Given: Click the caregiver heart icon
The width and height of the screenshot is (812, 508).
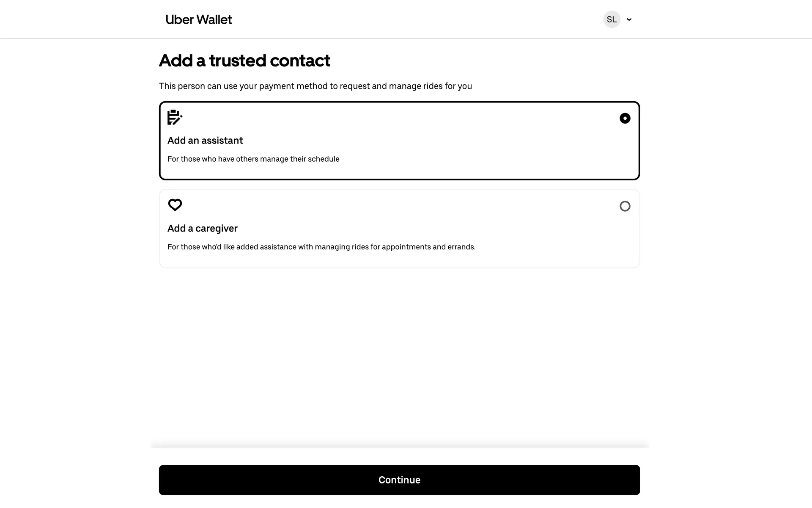Looking at the screenshot, I should point(175,205).
